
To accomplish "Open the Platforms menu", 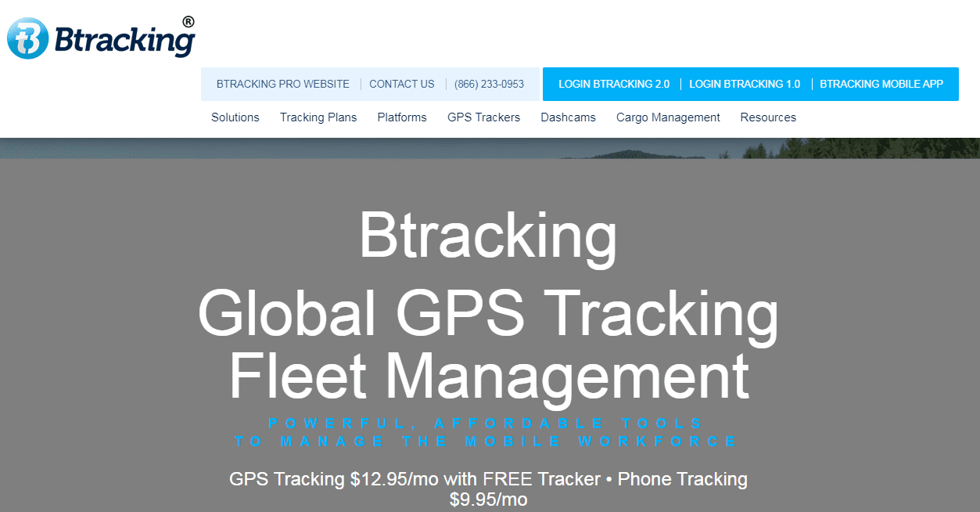I will pos(401,117).
